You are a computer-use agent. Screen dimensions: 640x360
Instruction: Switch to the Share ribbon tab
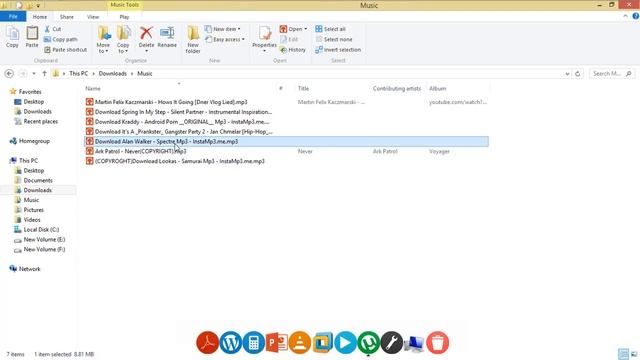point(67,17)
